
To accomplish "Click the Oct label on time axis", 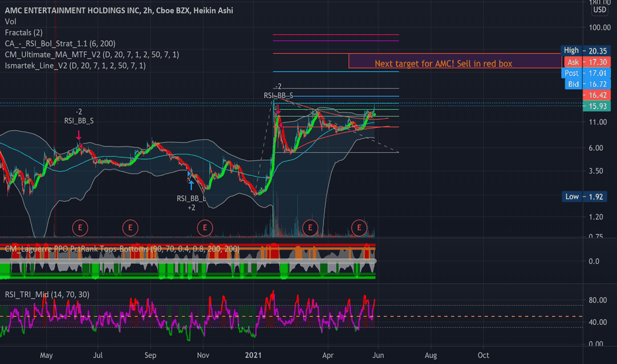I will pos(483,355).
